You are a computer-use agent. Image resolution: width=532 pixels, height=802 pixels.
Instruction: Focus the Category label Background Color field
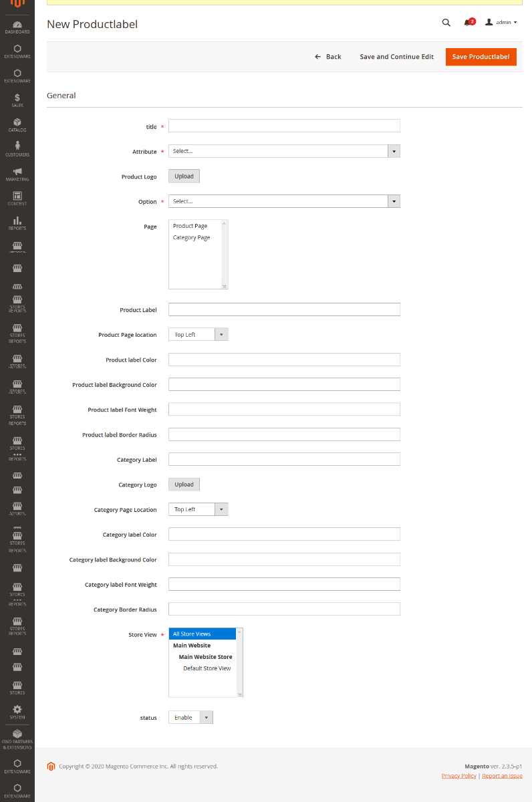click(x=284, y=559)
